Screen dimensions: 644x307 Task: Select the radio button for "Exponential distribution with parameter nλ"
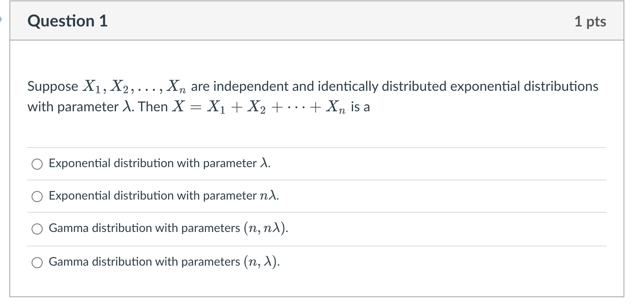coord(38,197)
